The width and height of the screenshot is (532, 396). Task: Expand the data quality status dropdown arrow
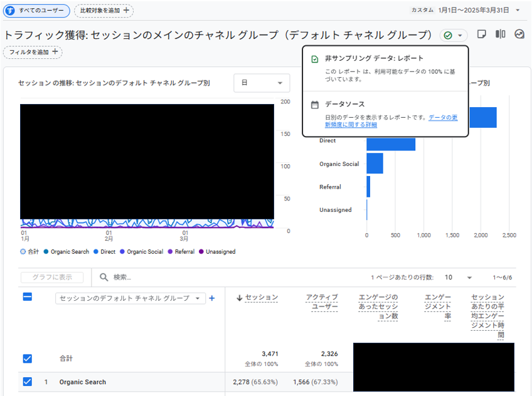pos(460,35)
